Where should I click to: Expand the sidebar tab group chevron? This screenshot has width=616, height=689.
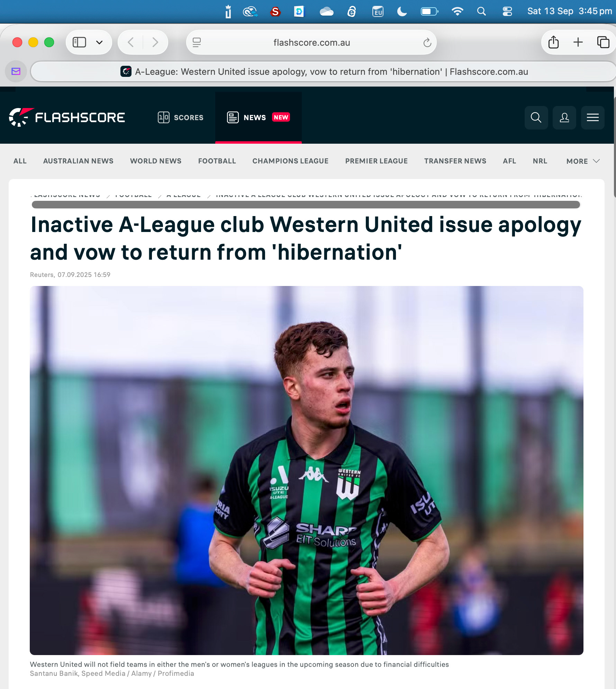pos(99,42)
